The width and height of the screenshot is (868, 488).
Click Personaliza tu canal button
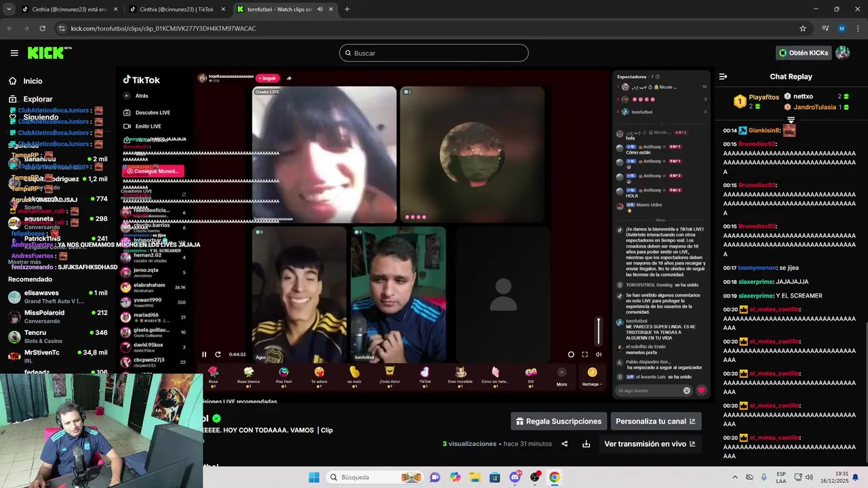tap(656, 422)
